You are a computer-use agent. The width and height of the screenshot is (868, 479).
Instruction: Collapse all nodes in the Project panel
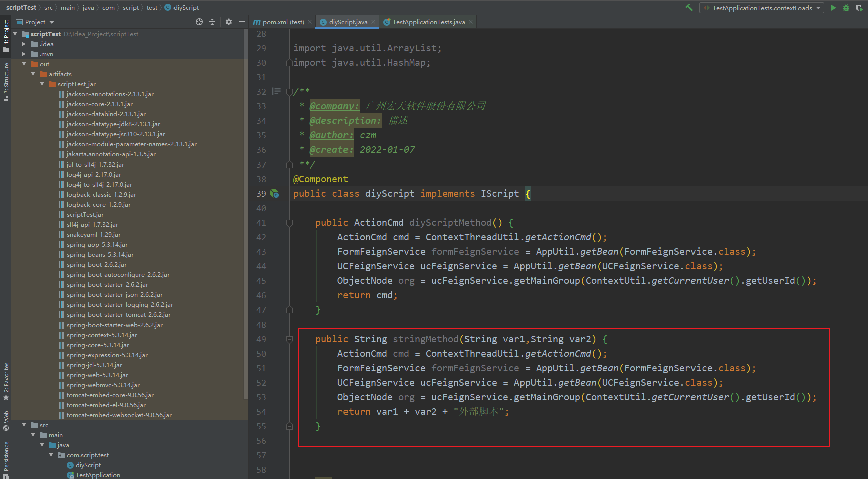tap(212, 22)
